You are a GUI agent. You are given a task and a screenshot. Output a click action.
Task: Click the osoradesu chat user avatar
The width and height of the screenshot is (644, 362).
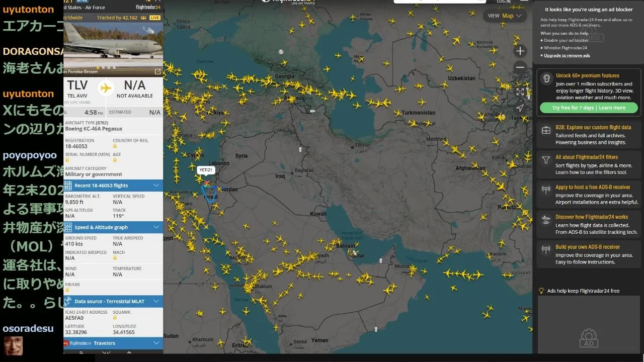[x=13, y=346]
